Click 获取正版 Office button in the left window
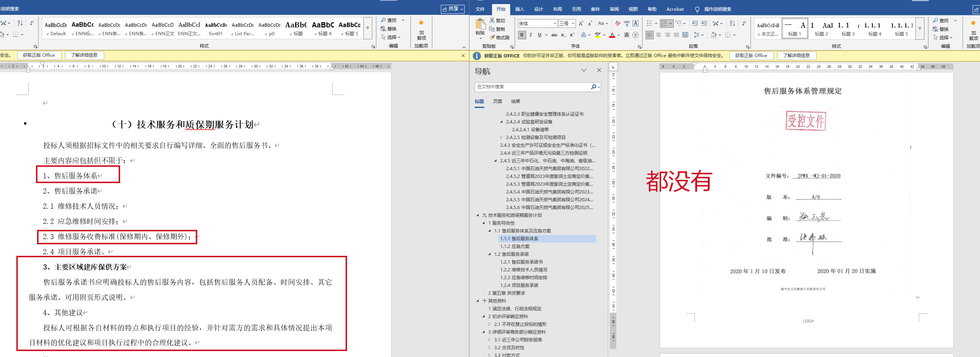Viewport: 980px width, 357px height. [x=39, y=55]
